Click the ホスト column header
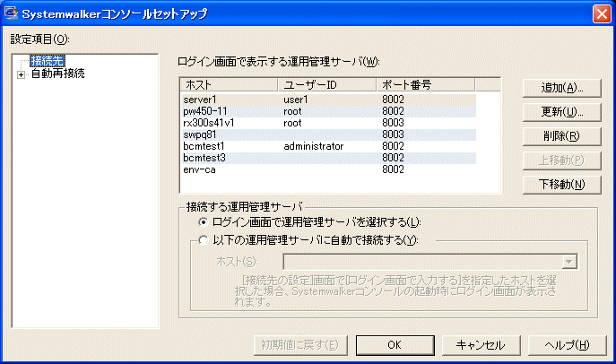The height and width of the screenshot is (364, 616). click(229, 84)
